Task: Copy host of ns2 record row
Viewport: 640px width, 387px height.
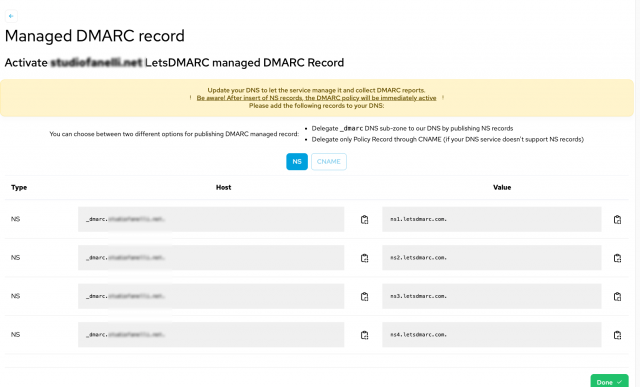Action: coord(364,258)
